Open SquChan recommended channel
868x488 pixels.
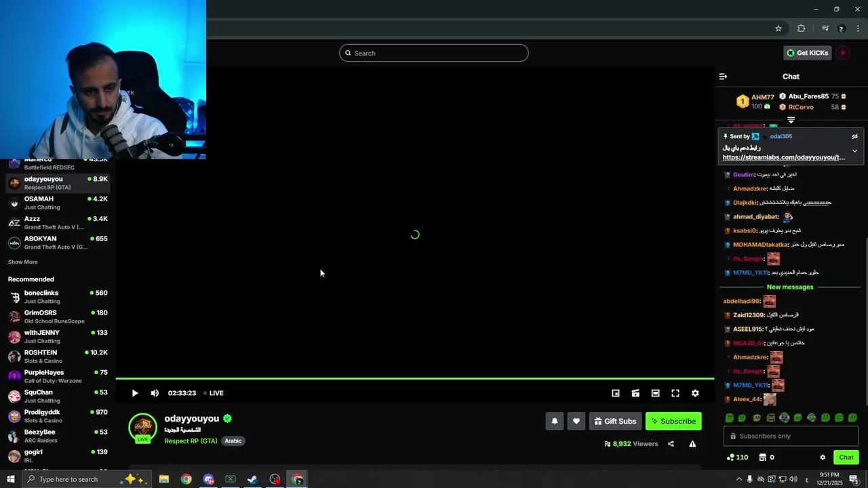[58, 396]
